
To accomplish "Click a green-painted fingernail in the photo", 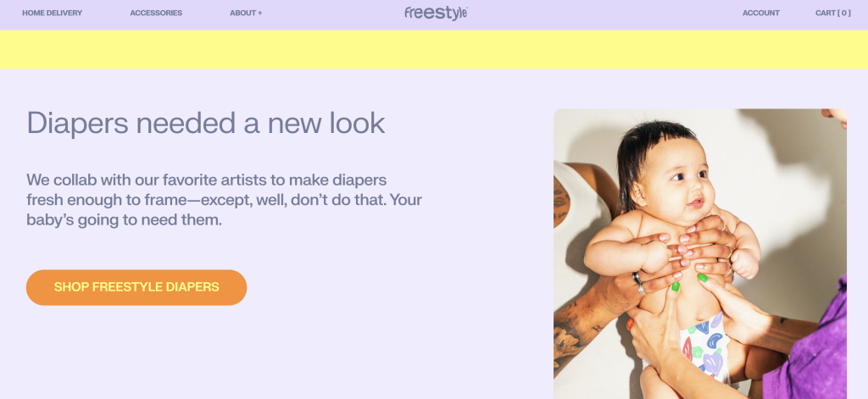I will coord(702,277).
